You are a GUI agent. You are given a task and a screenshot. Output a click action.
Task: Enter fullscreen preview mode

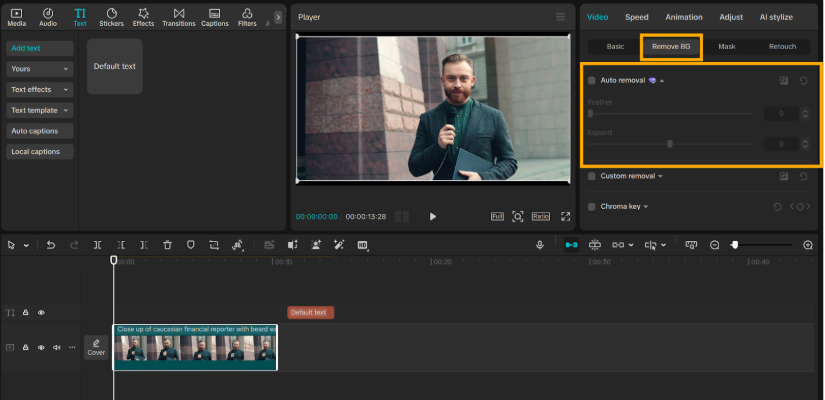point(566,216)
